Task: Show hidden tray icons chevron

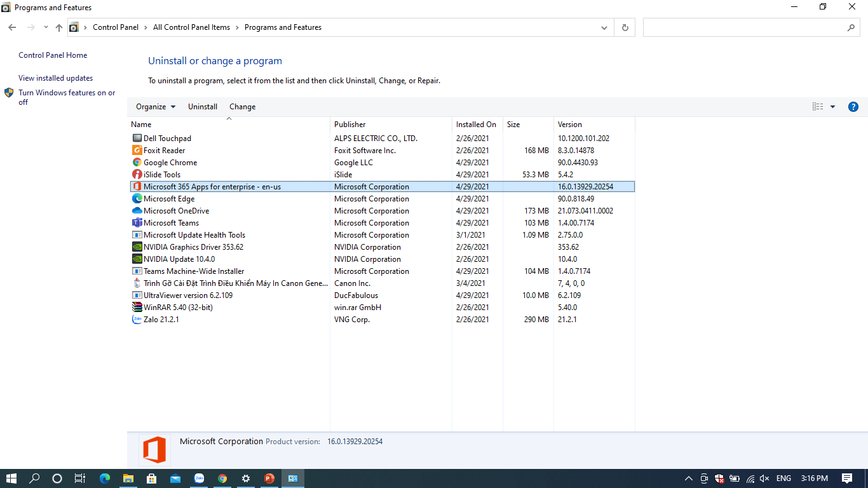Action: coord(689,478)
